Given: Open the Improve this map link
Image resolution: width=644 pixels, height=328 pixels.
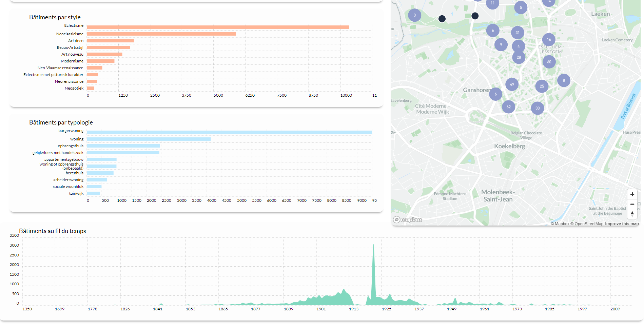Looking at the screenshot, I should [x=622, y=224].
